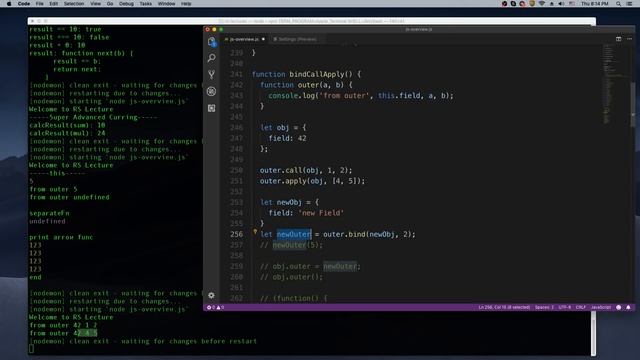The image size is (640, 360).
Task: Open the Go menu
Action: point(110,4)
